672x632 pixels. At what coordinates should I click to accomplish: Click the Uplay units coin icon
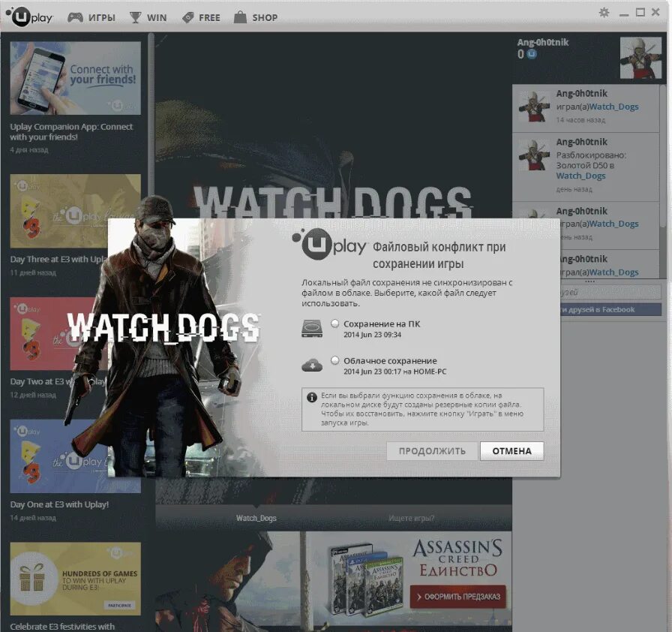click(532, 54)
